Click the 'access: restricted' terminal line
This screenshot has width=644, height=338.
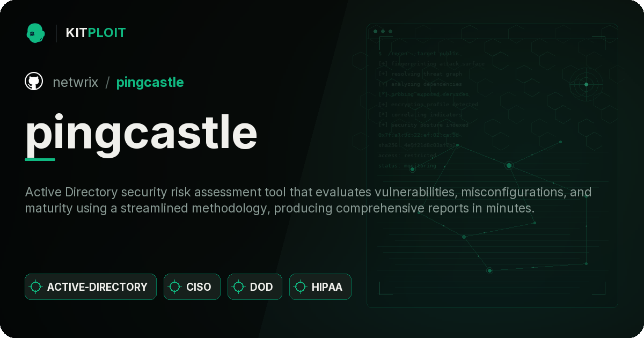(x=407, y=156)
